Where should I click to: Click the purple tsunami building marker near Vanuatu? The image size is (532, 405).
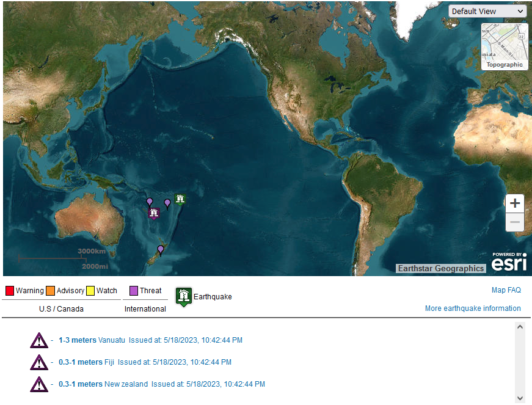point(154,213)
